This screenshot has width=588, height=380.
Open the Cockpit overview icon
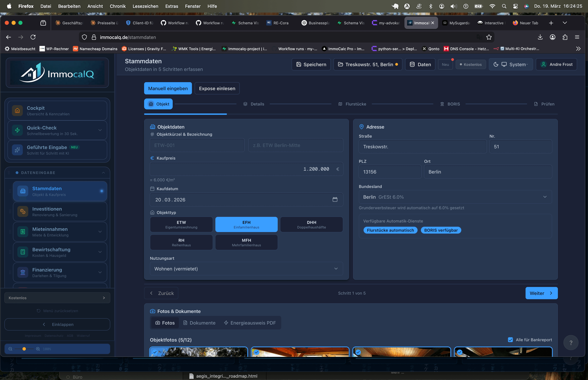coord(17,111)
